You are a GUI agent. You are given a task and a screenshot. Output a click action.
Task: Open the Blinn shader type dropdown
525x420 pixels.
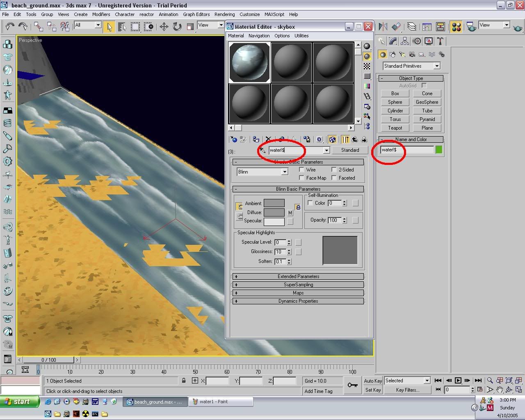tap(262, 172)
